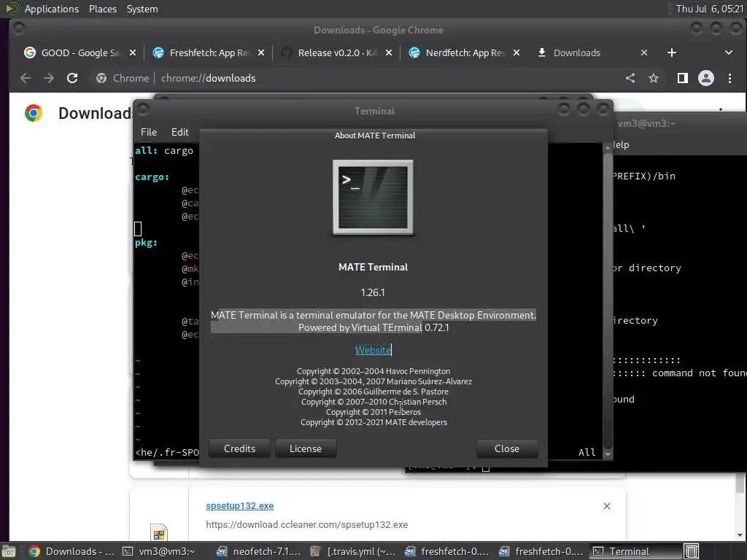Viewport: 747px width, 560px height.
Task: Click the spsetup132.exe source URL text
Action: [x=307, y=524]
